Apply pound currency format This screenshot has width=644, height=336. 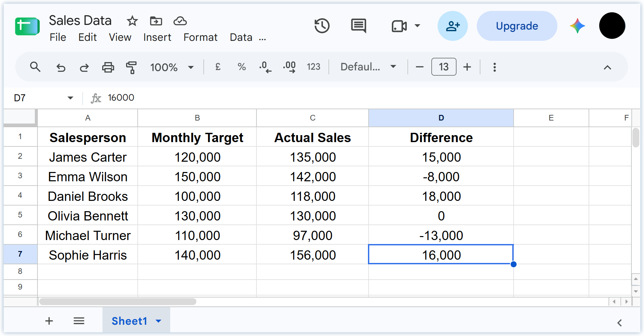[218, 67]
